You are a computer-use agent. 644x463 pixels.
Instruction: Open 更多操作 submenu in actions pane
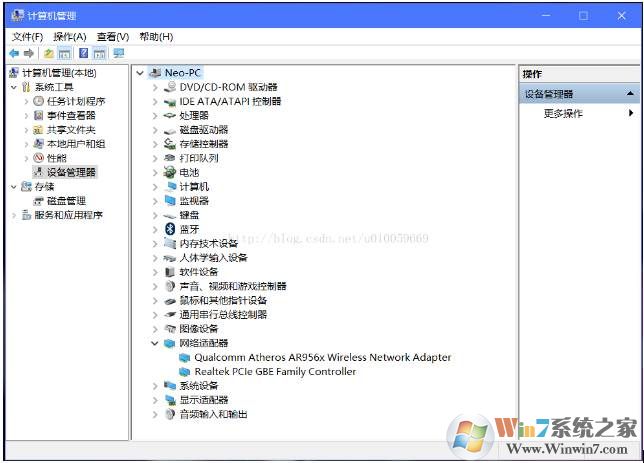click(x=564, y=113)
